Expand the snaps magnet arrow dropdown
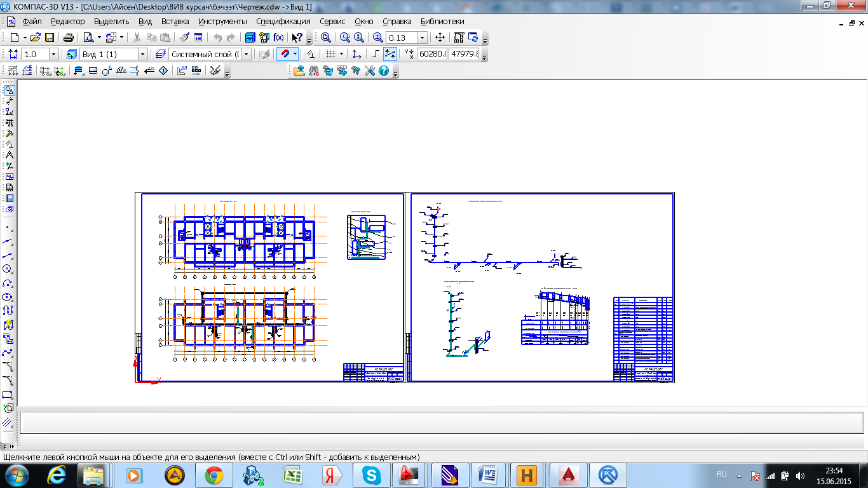868x488 pixels. (295, 54)
